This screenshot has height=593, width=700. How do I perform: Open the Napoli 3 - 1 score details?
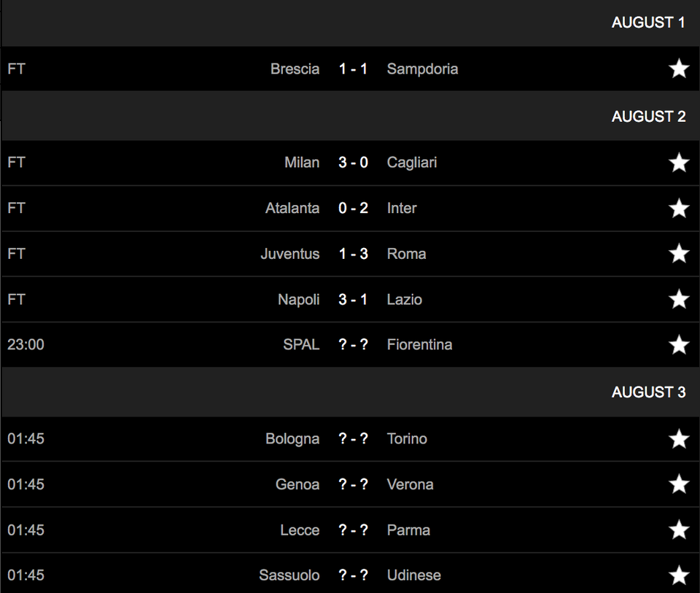click(x=353, y=299)
